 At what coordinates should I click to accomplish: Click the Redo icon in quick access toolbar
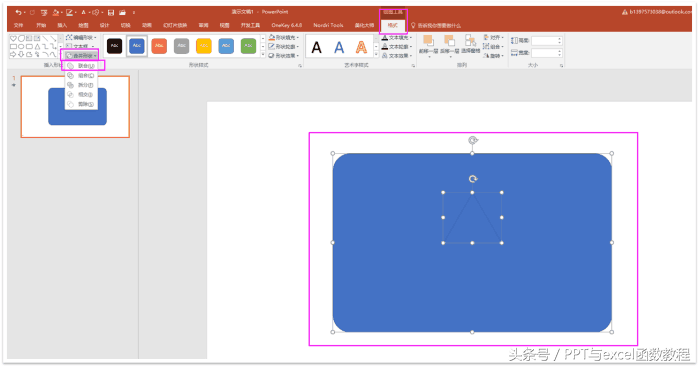click(x=33, y=12)
